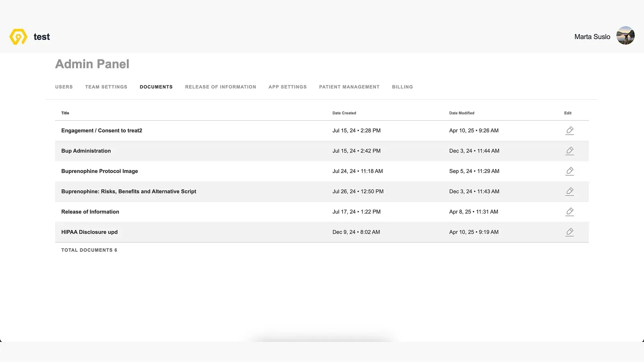644x362 pixels.
Task: Click created date Jul 24, 24 • 11:18 AM
Action: point(358,171)
